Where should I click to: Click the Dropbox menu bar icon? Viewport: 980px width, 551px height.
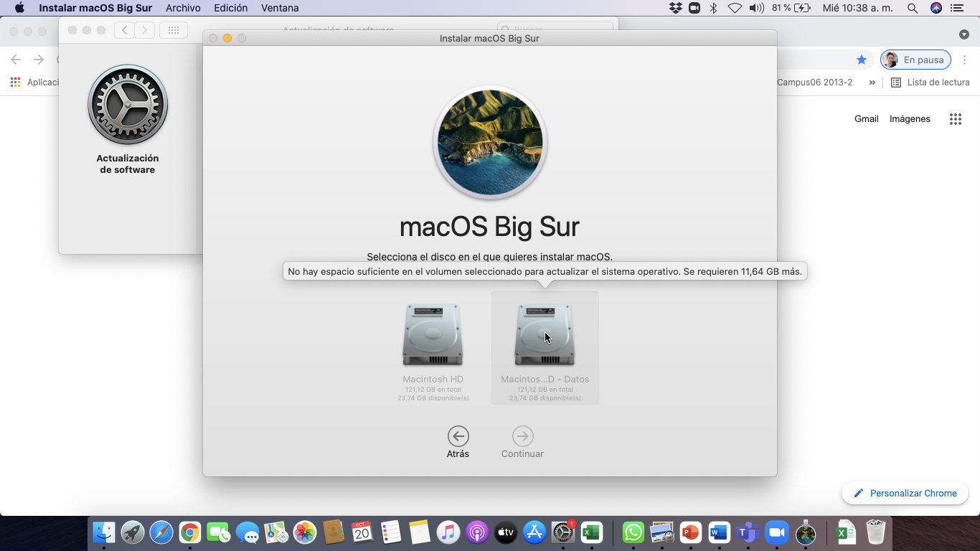pyautogui.click(x=675, y=8)
